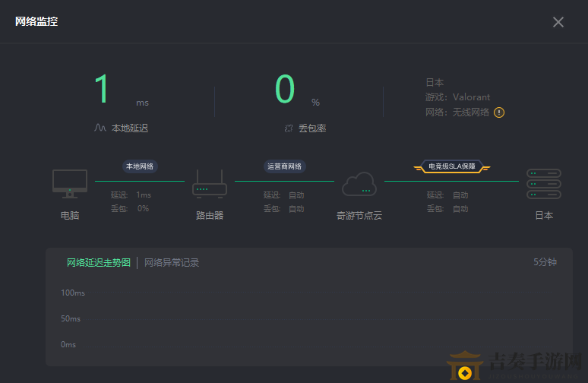This screenshot has height=383, width=588.
Task: Click the 本地网络 badge
Action: tap(140, 166)
